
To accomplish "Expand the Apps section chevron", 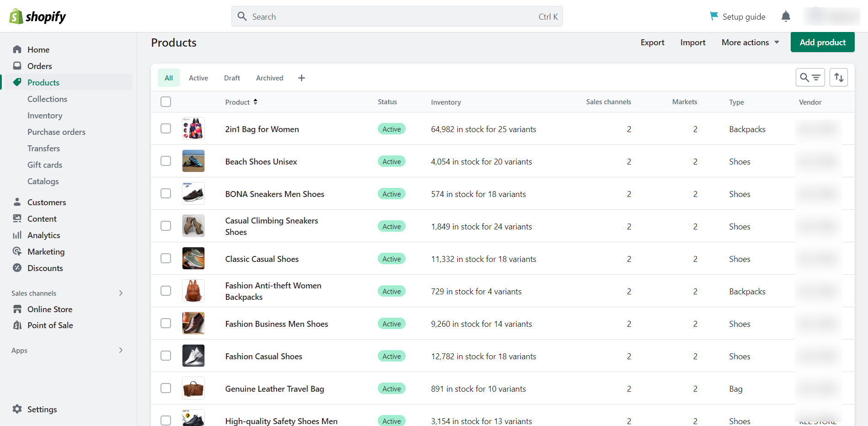I will click(121, 350).
